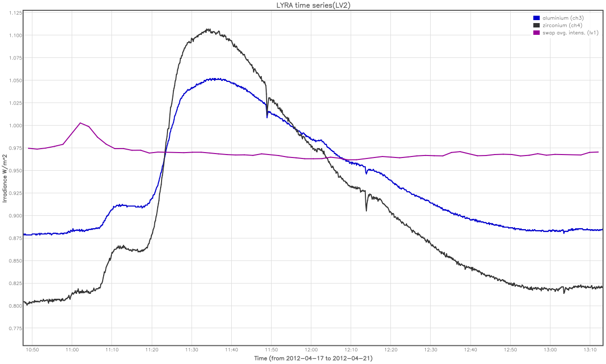
Task: Click the LYRA time series(LV2) chart title
Action: pyautogui.click(x=313, y=4)
